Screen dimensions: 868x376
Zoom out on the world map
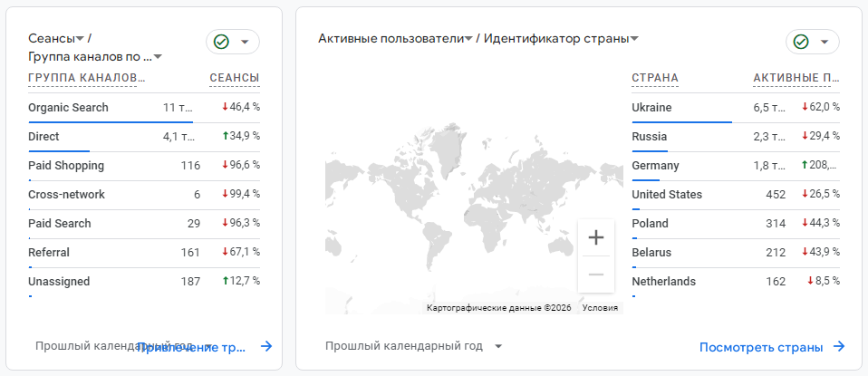coord(595,274)
